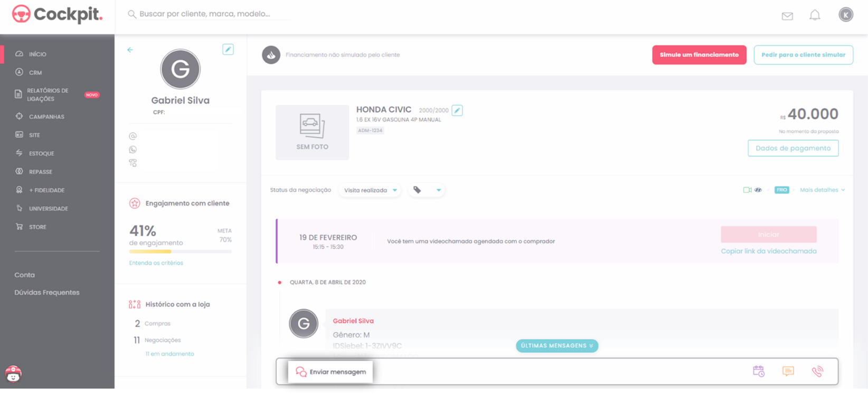The width and height of the screenshot is (868, 397).
Task: Expand Últimas Mensagens pill
Action: pos(557,346)
